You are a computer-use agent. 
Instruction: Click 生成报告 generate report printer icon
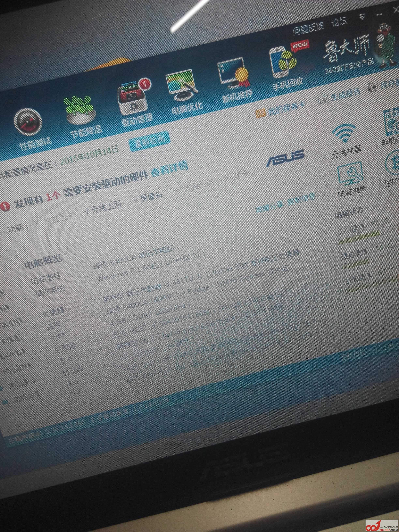pos(323,99)
